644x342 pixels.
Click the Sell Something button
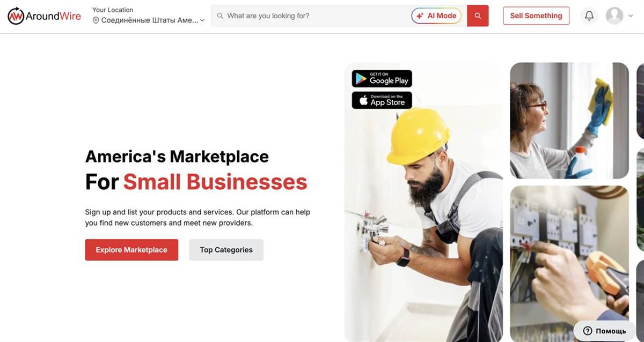click(536, 16)
